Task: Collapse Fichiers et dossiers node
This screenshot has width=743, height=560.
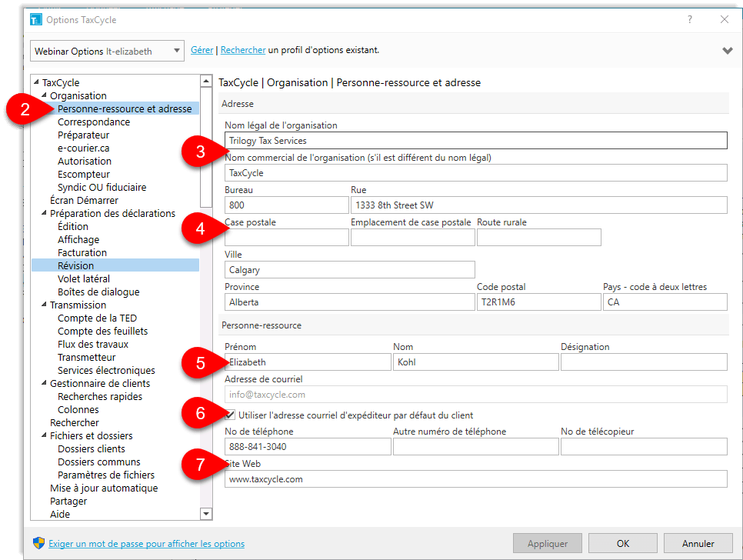Action: click(x=45, y=435)
